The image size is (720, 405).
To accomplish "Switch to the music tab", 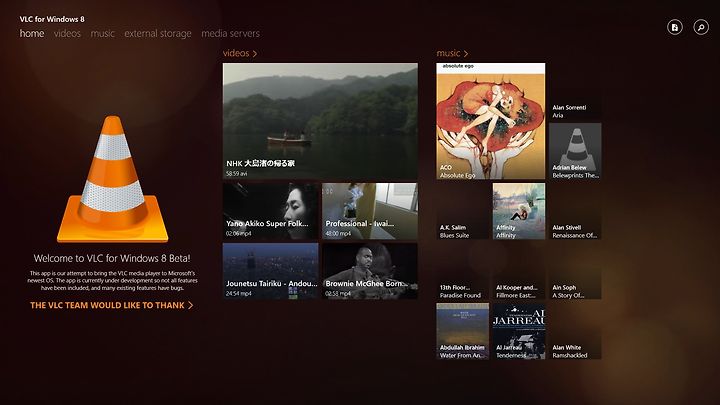I will [x=102, y=34].
